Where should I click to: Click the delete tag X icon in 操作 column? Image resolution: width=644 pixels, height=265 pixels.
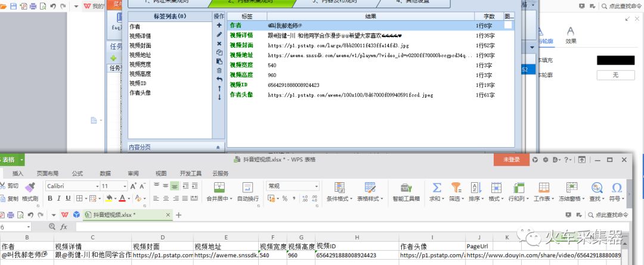pos(219,43)
